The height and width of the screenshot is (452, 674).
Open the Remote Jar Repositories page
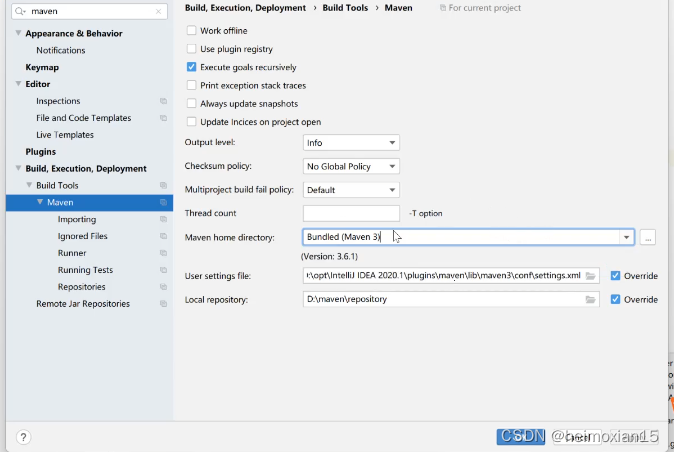[x=83, y=304]
